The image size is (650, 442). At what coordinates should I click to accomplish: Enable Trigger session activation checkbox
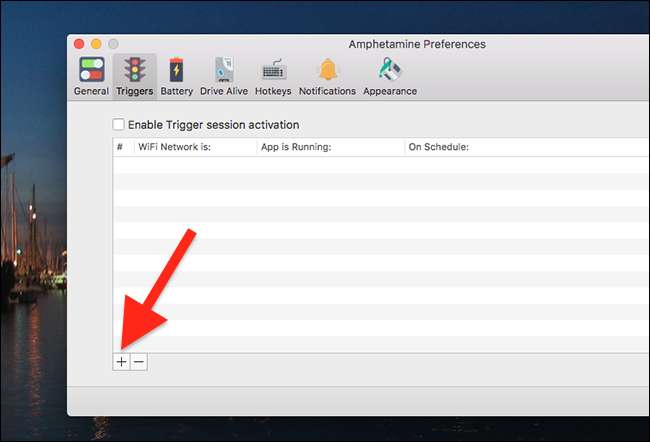(119, 124)
